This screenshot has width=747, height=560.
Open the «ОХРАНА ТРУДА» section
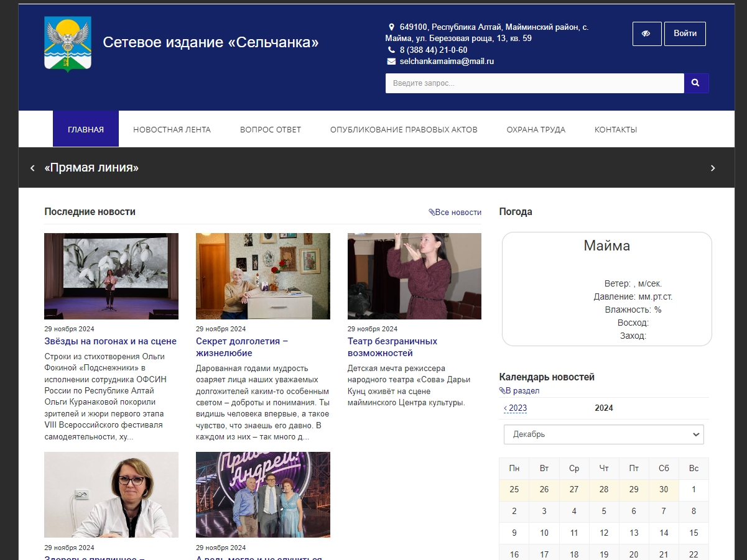click(536, 129)
